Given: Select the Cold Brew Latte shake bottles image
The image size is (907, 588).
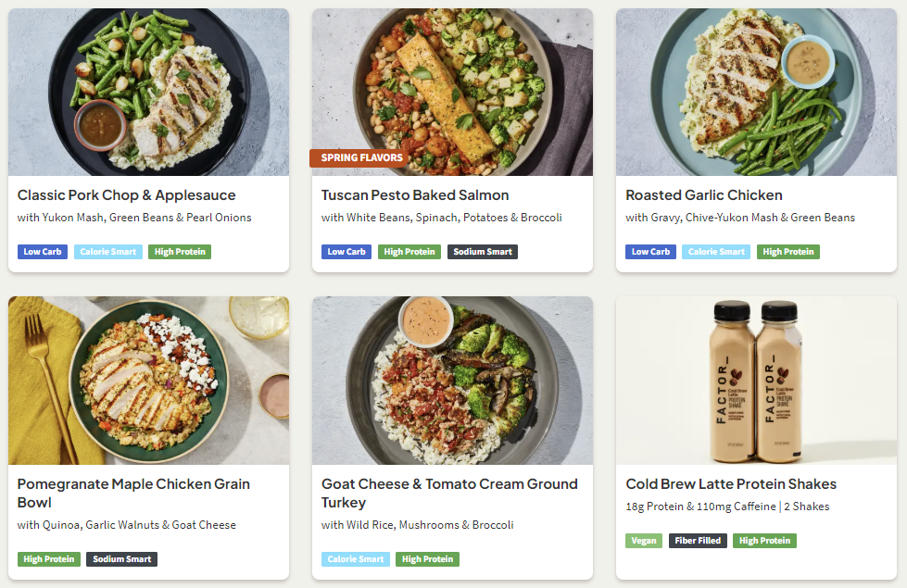Looking at the screenshot, I should tap(756, 381).
